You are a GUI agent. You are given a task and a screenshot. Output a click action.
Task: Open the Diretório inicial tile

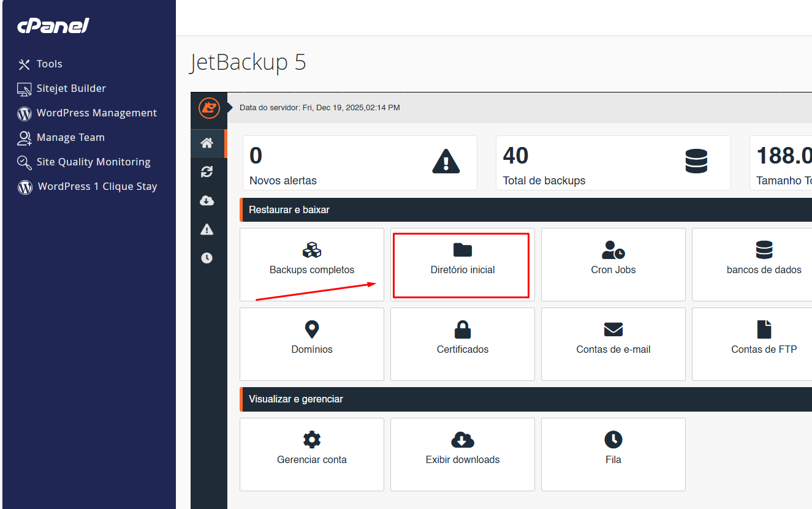(461, 265)
